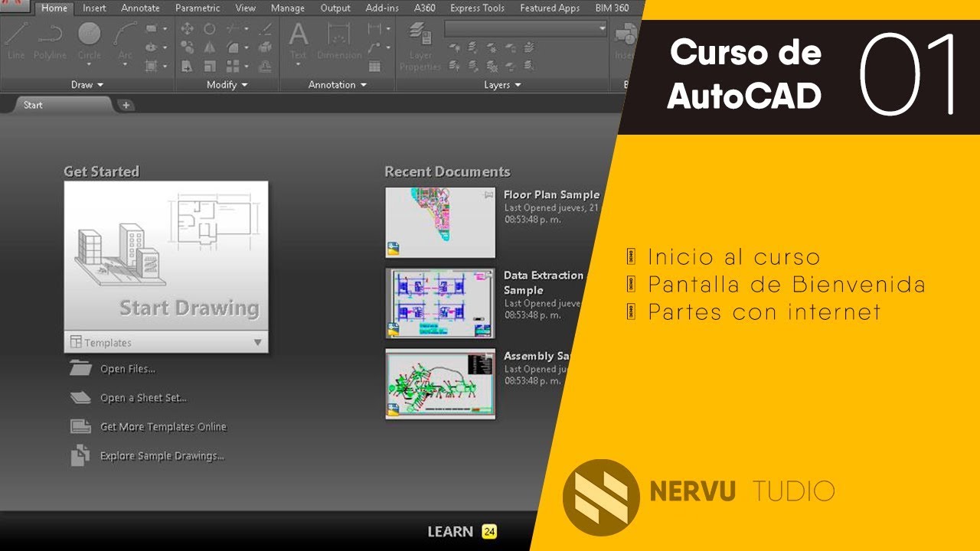Open Layer Properties manager
Image resolution: width=980 pixels, height=551 pixels.
tap(420, 46)
